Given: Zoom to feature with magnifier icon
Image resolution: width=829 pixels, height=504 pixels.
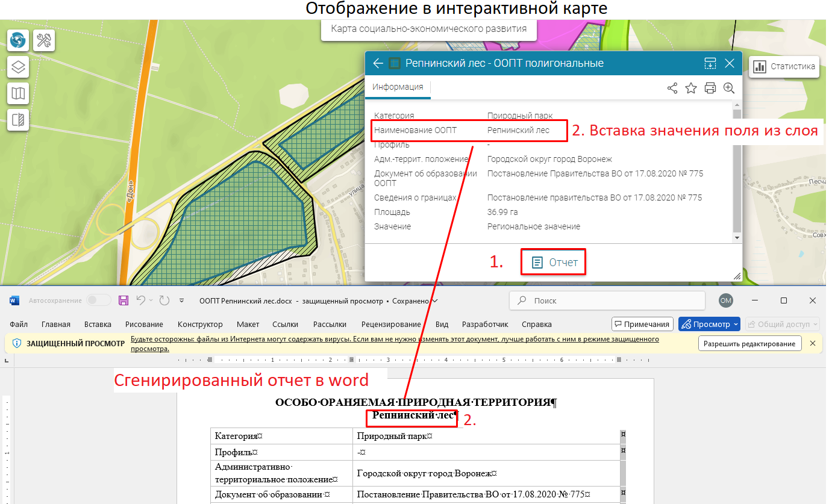Looking at the screenshot, I should pyautogui.click(x=729, y=88).
